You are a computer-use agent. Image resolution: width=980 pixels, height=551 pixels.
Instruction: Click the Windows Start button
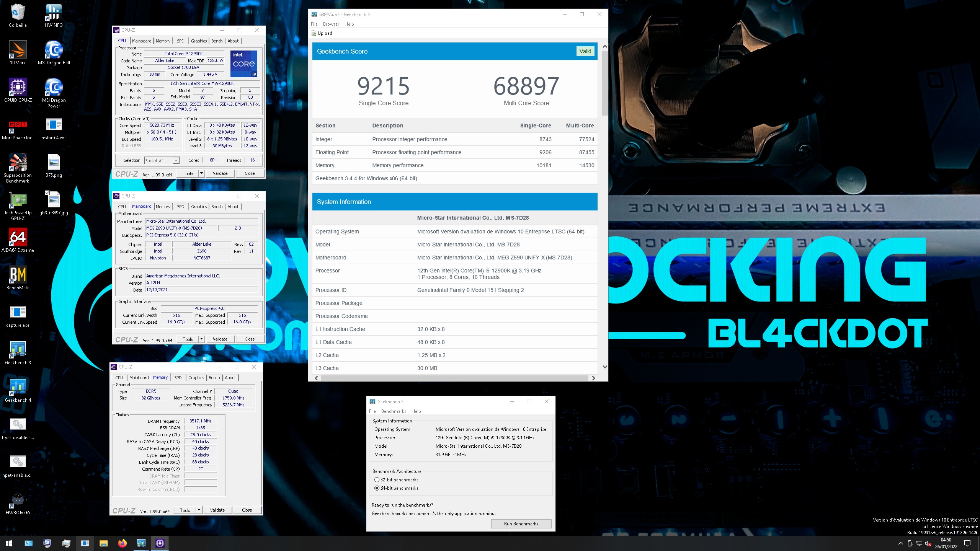click(x=9, y=543)
